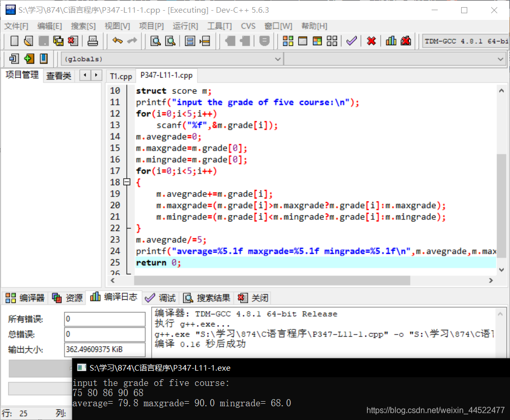This screenshot has height=420, width=510.
Task: Open the TDM-GCC 4.8.1 compiler selector
Action: click(x=465, y=41)
